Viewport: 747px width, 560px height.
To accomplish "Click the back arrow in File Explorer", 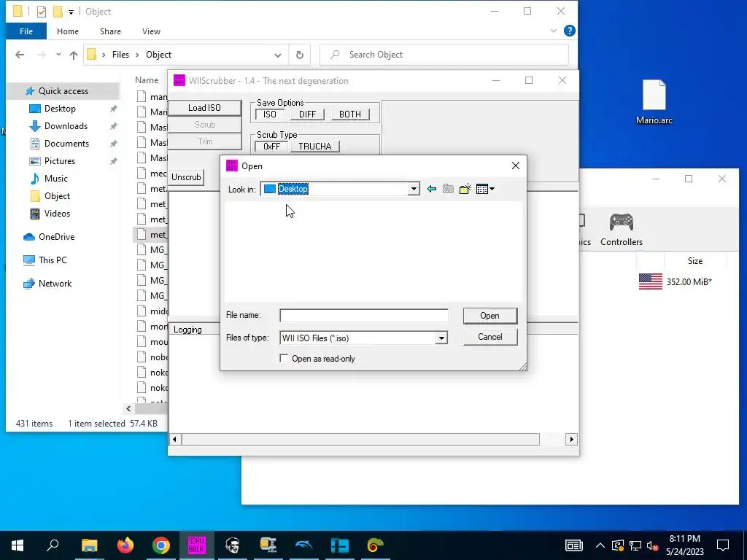I will 20,55.
